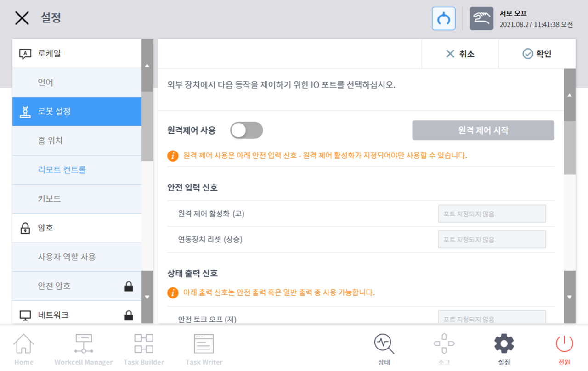The height and width of the screenshot is (371, 588).
Task: Confirm settings with the 확인 button
Action: pyautogui.click(x=537, y=54)
